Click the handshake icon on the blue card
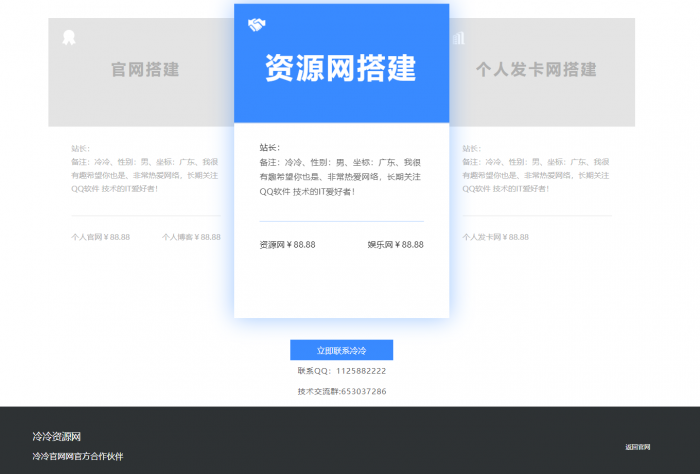This screenshot has height=474, width=700. pyautogui.click(x=257, y=25)
